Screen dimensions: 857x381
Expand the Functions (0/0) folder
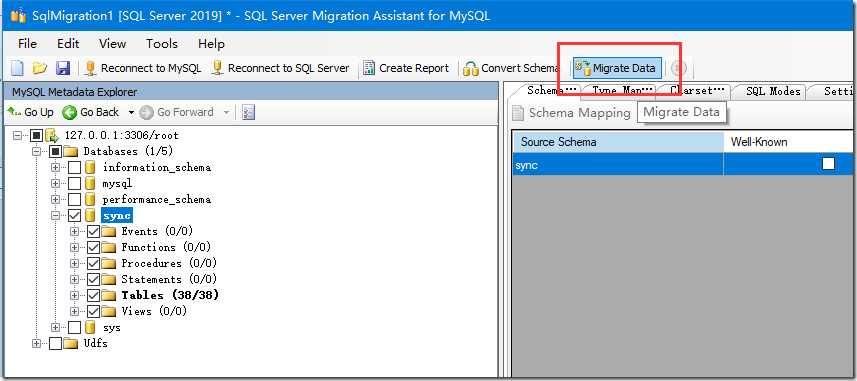[74, 248]
